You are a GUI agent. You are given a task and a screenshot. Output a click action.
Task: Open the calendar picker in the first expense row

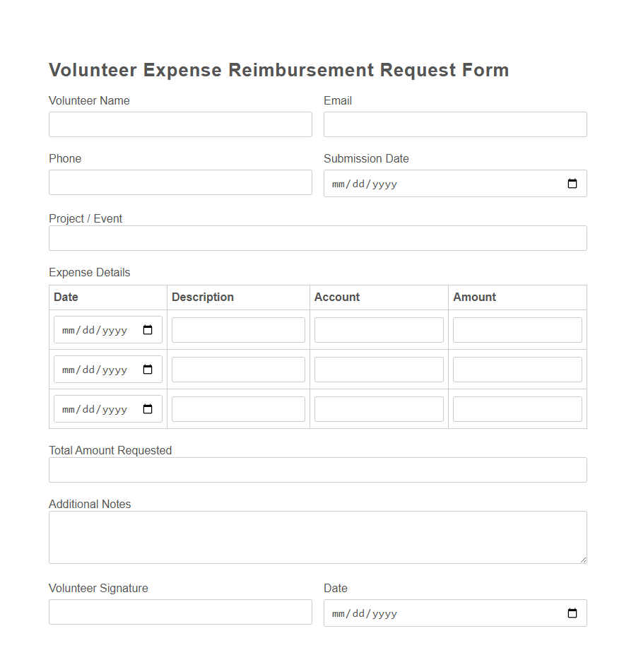pyautogui.click(x=147, y=329)
